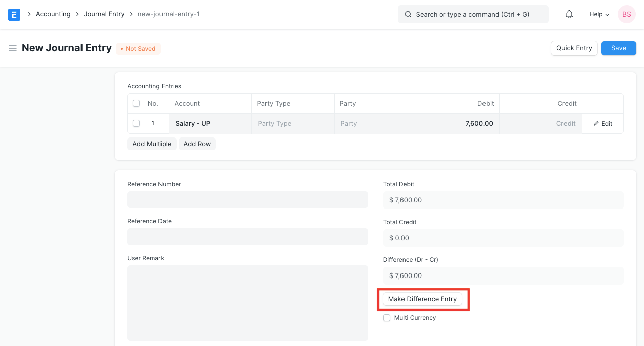
Task: Click the Add Multiple button
Action: [152, 144]
